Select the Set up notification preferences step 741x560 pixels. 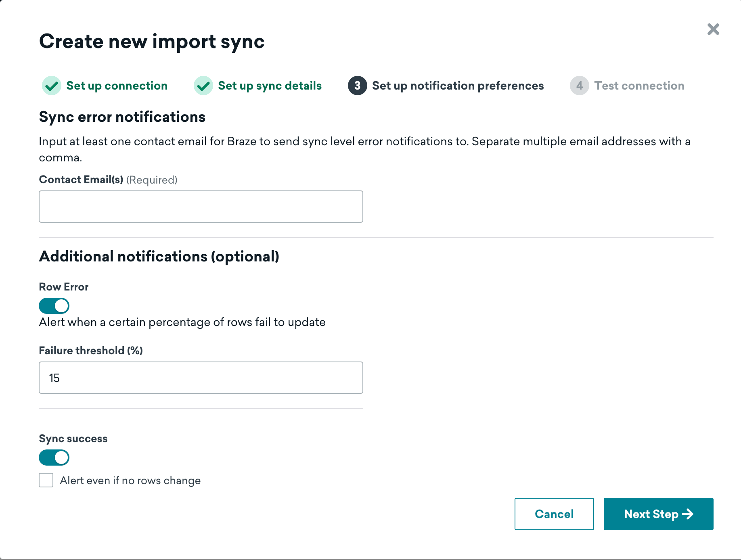point(458,86)
